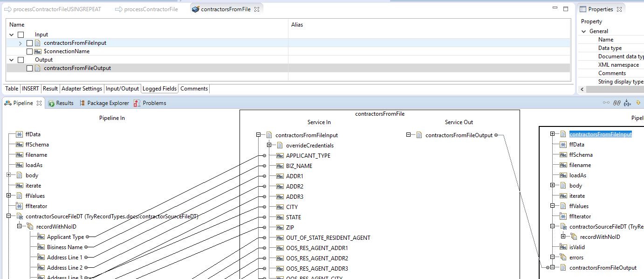The height and width of the screenshot is (279, 644).
Task: Enable the contractorsFromFileOutput checkbox
Action: point(30,68)
